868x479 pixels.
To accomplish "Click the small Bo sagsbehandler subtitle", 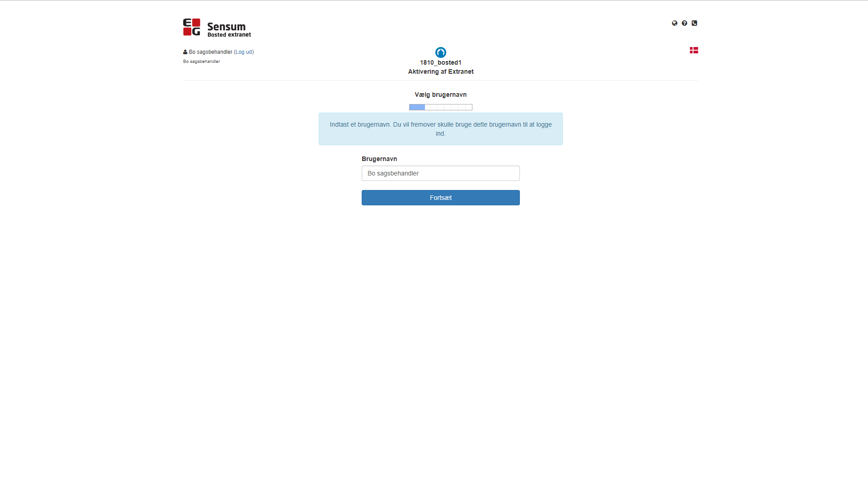I will tap(202, 62).
